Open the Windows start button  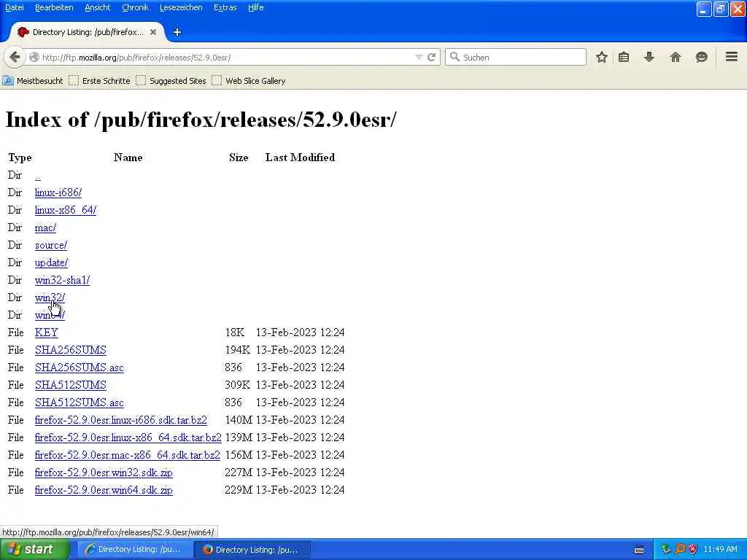pos(35,550)
